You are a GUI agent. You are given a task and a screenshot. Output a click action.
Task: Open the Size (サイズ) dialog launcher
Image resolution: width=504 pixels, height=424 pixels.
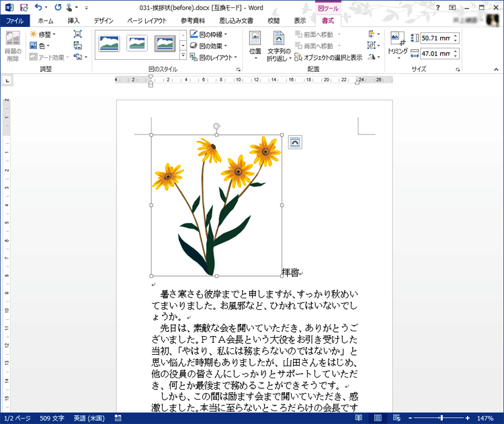(458, 69)
